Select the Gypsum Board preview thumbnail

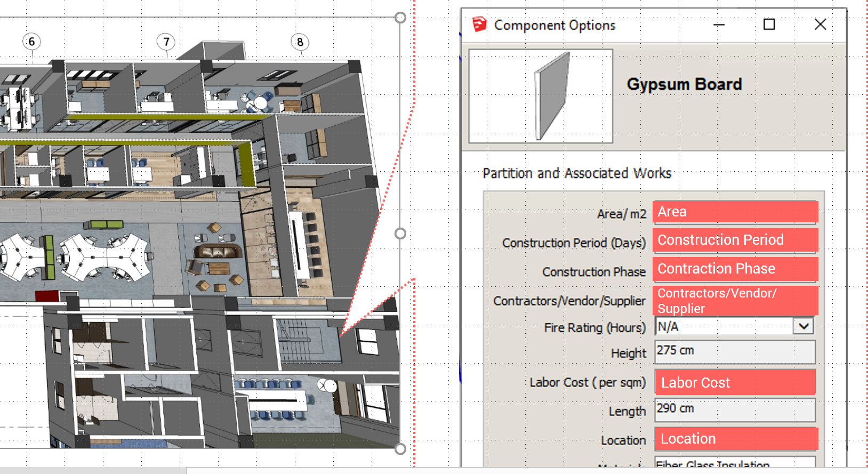pyautogui.click(x=541, y=96)
